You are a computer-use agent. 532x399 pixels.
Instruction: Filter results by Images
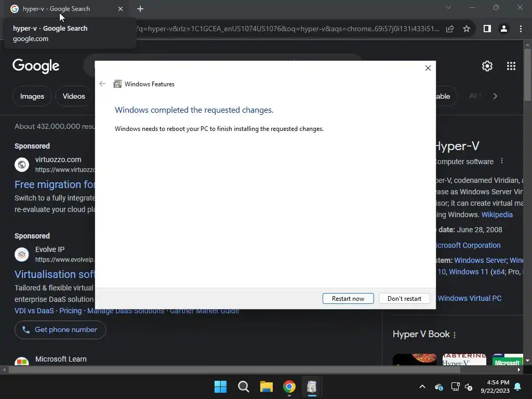(x=32, y=96)
